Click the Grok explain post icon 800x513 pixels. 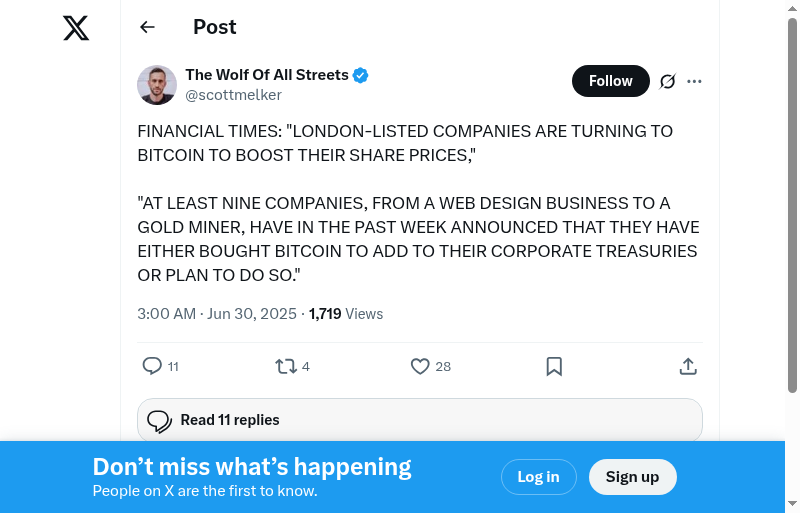pyautogui.click(x=668, y=81)
